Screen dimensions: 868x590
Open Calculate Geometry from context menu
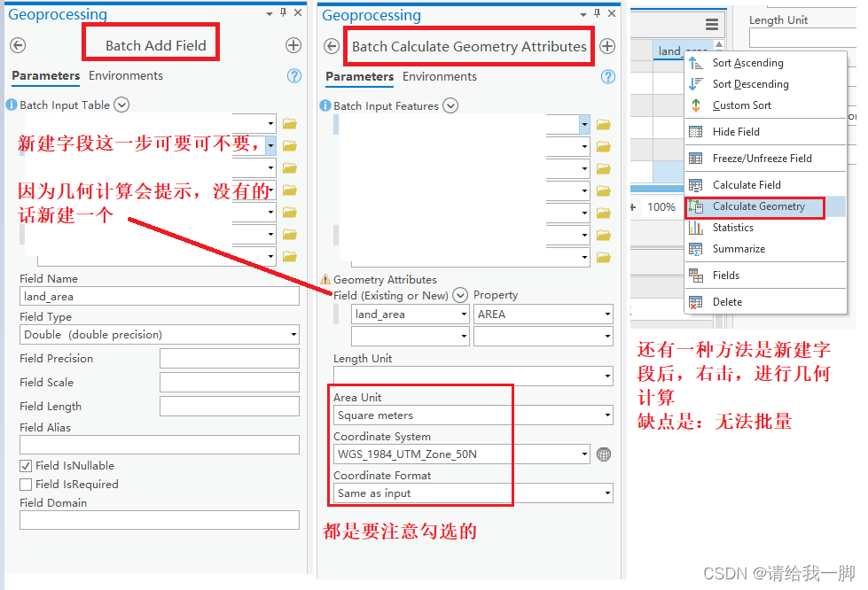coord(758,206)
